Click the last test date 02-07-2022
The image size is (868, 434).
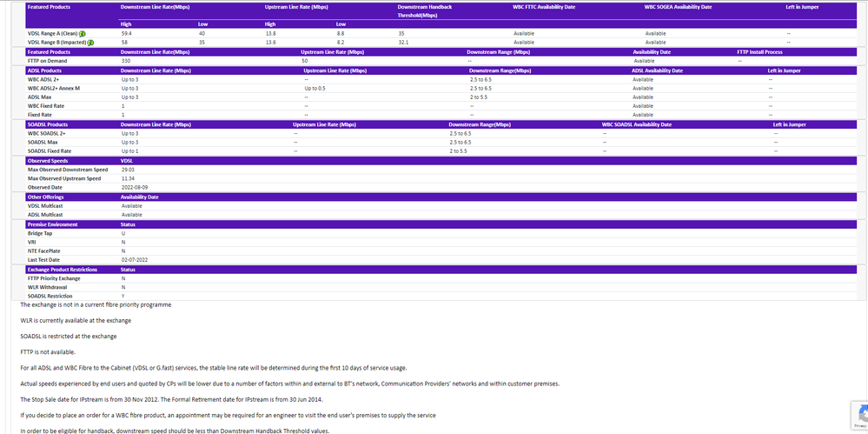click(x=135, y=259)
